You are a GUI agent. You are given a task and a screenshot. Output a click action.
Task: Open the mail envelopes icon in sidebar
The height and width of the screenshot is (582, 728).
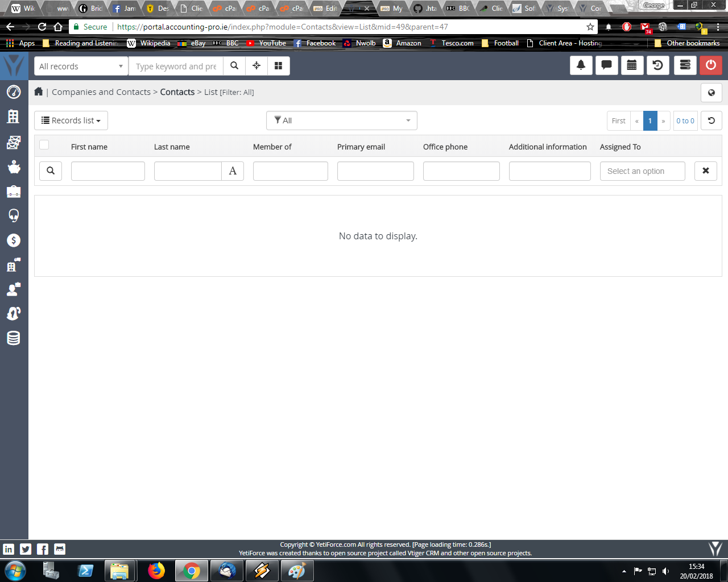click(14, 142)
